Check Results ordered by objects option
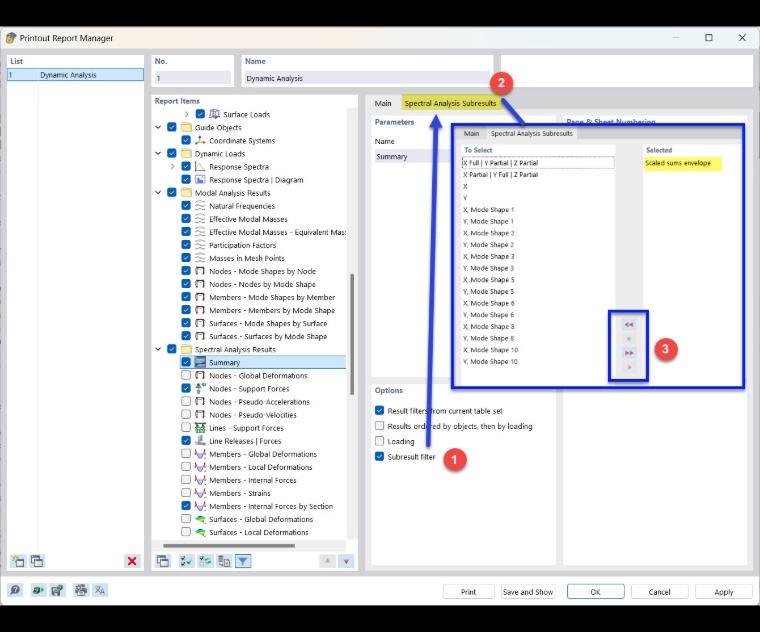Screen dimensions: 760x632 coord(380,426)
